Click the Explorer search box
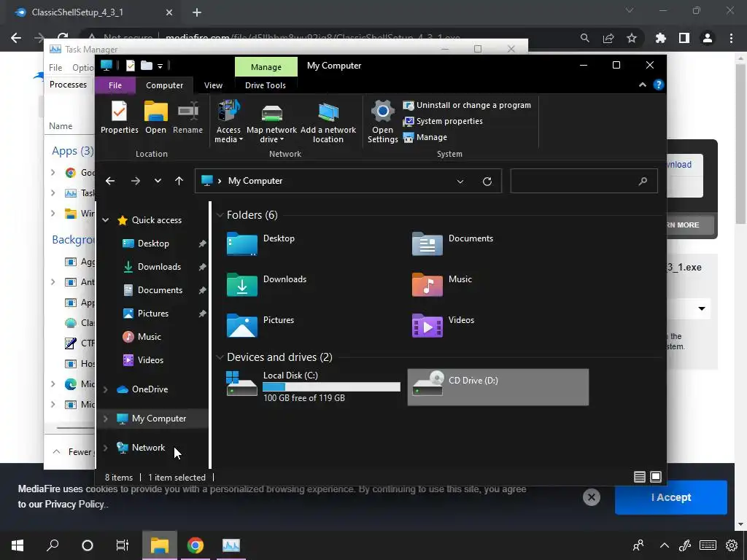The image size is (747, 560). pyautogui.click(x=584, y=181)
